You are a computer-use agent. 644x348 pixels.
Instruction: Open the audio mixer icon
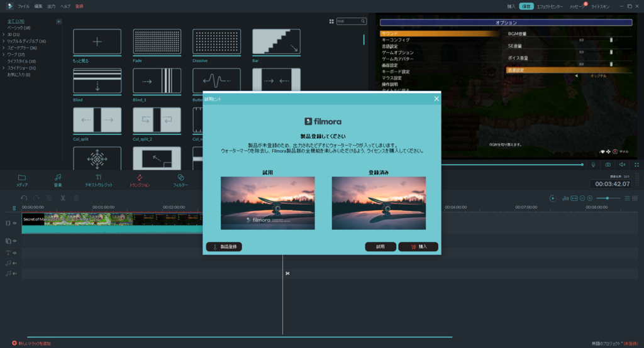565,198
